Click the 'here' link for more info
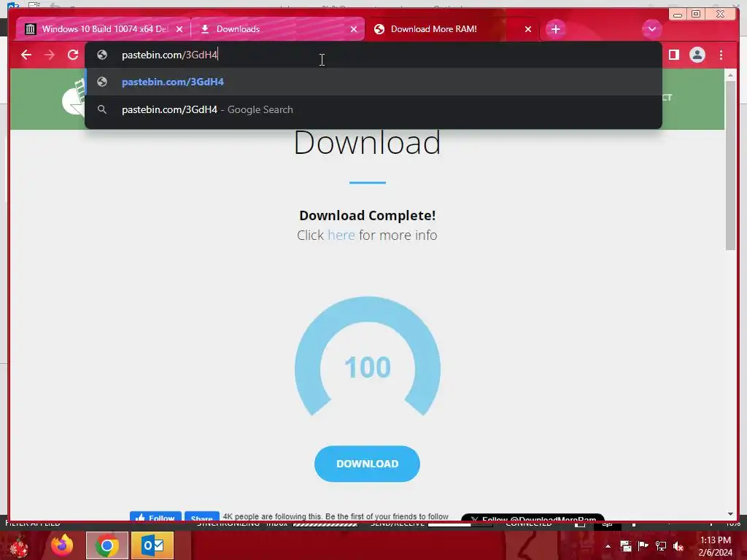747x560 pixels. click(x=341, y=236)
